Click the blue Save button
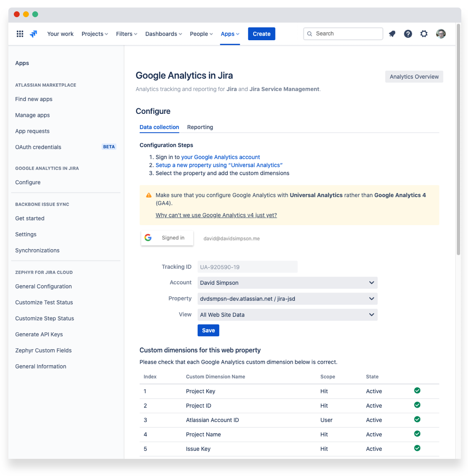Screen dimensions: 468x476 208,330
